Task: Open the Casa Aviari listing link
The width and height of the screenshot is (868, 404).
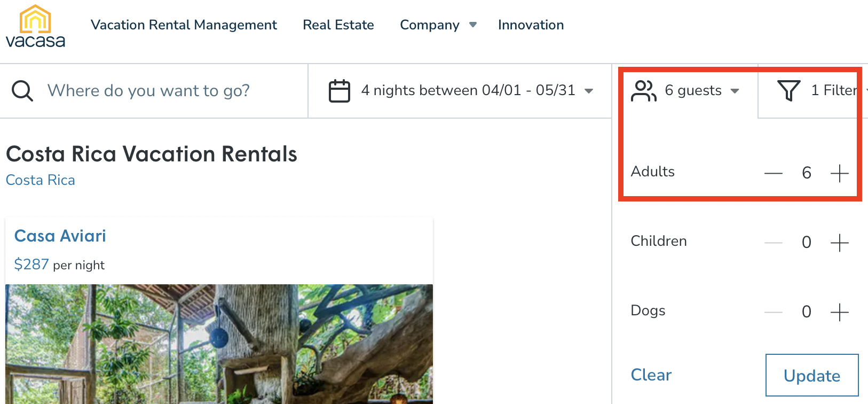Action: click(x=60, y=236)
